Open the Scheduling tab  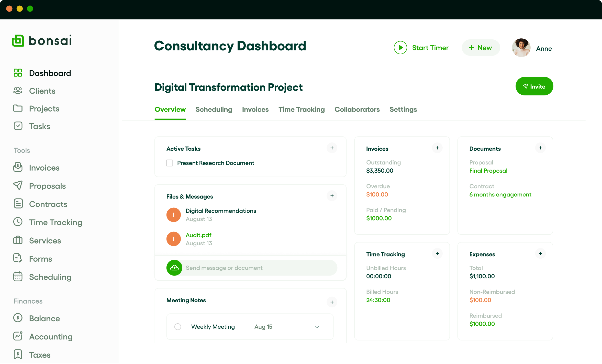pos(214,109)
